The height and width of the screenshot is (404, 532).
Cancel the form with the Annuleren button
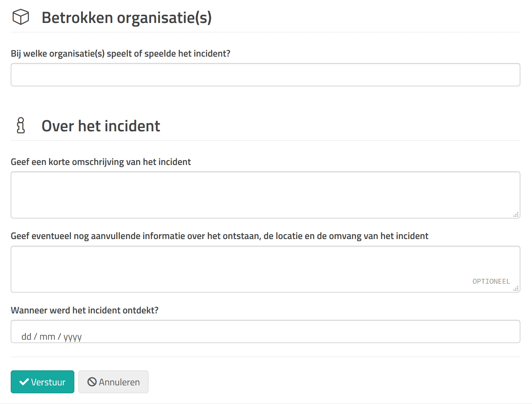click(113, 382)
